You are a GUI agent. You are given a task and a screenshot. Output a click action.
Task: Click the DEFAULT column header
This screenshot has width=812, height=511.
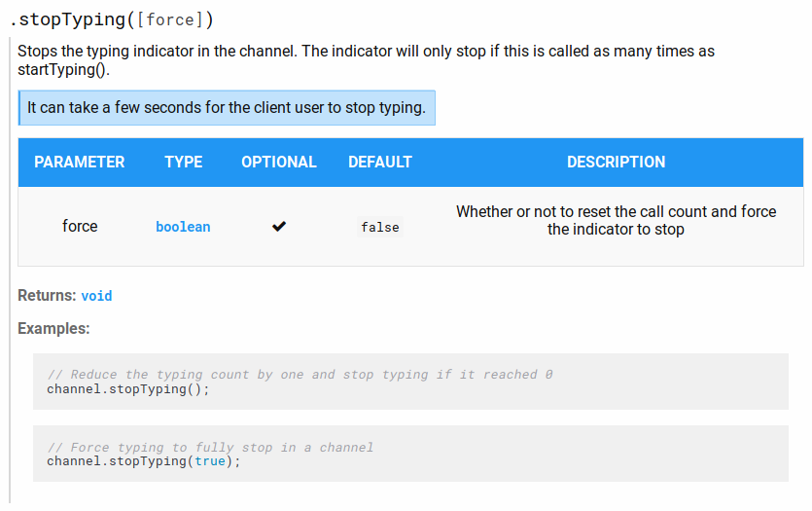pos(379,163)
